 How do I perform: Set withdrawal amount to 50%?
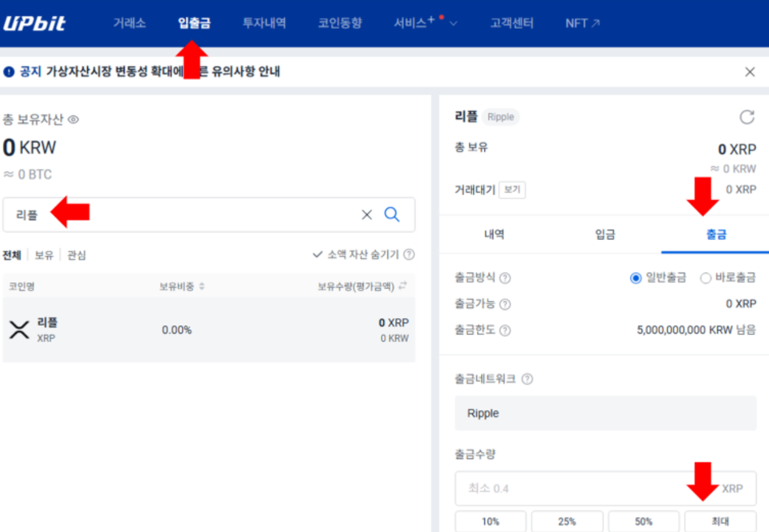[x=644, y=521]
